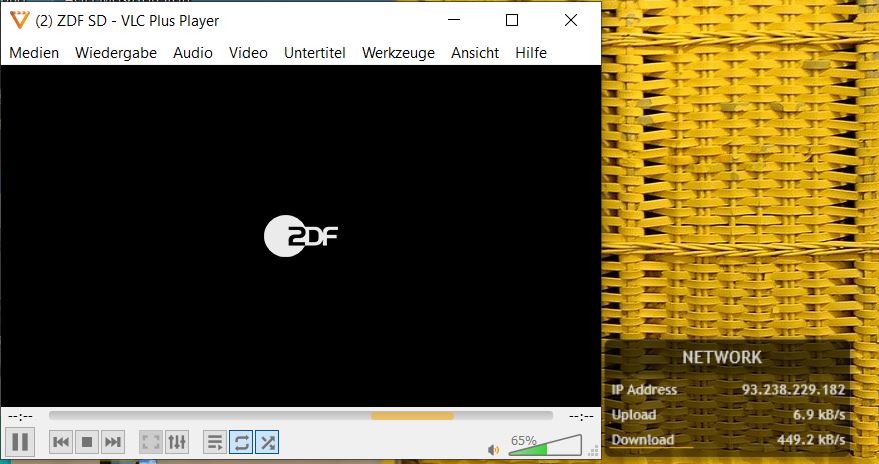This screenshot has width=879, height=464.
Task: Pause playback with the pause button
Action: 20,442
